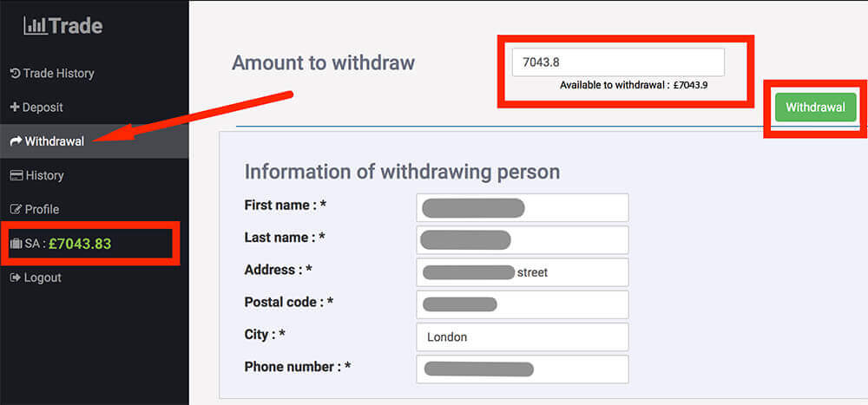Image resolution: width=868 pixels, height=405 pixels.
Task: Click the City field showing London
Action: 522,337
